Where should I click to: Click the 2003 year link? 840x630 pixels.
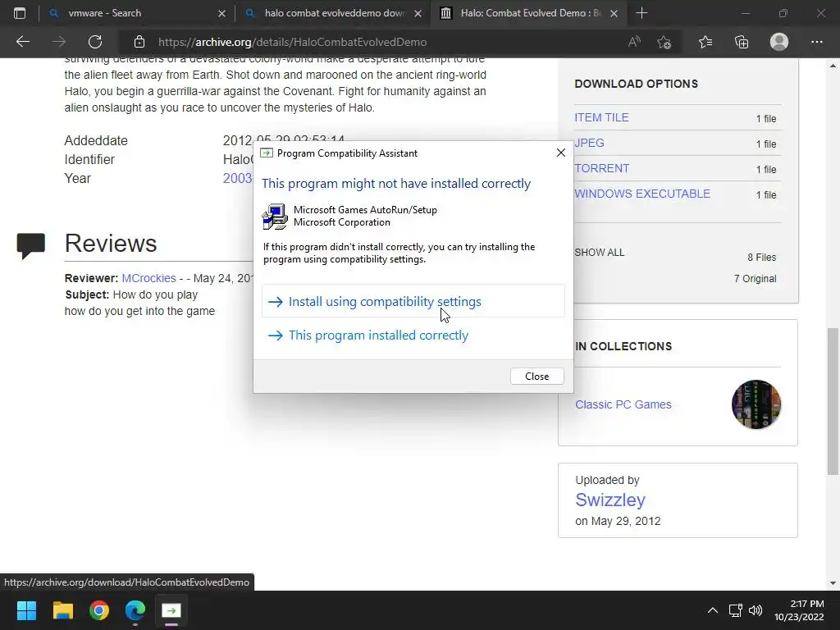click(x=237, y=178)
